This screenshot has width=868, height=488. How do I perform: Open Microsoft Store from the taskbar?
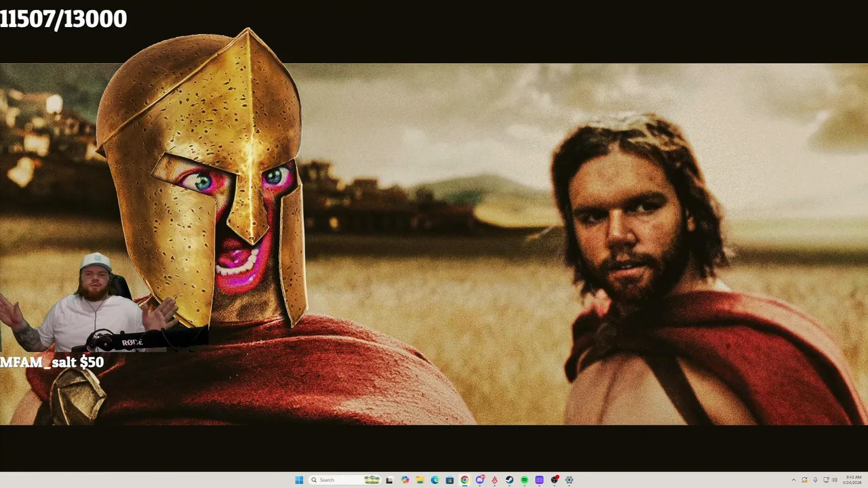(450, 480)
